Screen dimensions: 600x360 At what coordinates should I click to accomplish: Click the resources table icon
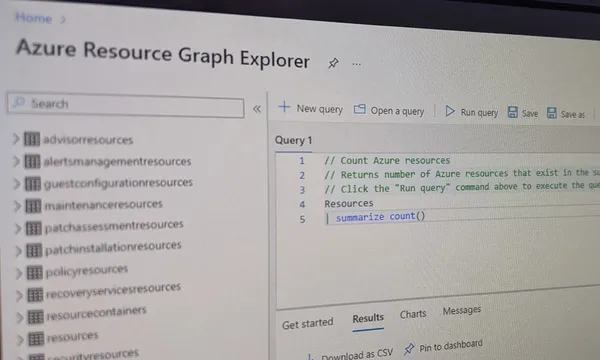(x=36, y=339)
